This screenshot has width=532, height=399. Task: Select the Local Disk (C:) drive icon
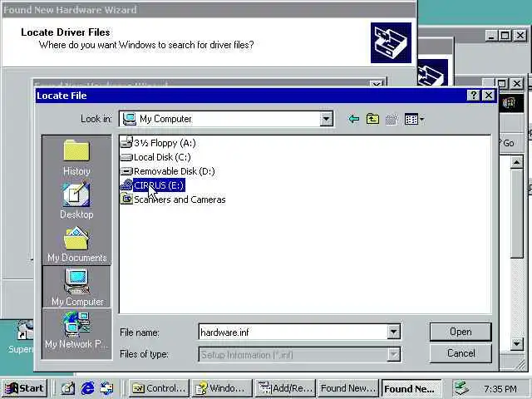coord(126,157)
